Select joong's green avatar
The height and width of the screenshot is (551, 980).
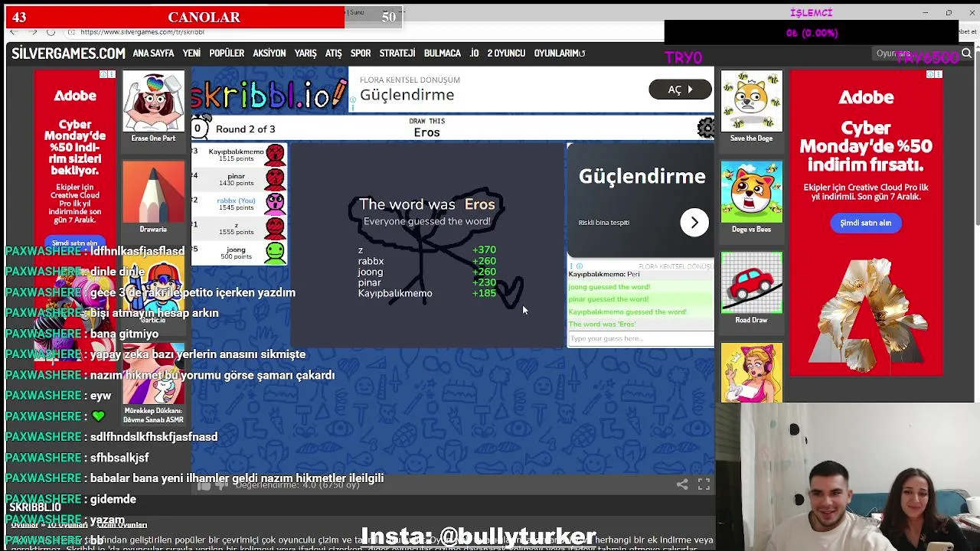pos(275,253)
